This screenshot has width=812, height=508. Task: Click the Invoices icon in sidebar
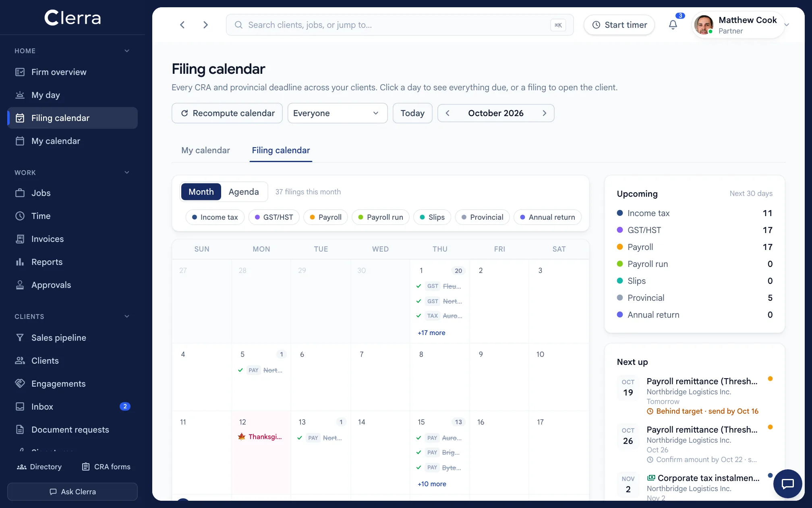pos(20,239)
